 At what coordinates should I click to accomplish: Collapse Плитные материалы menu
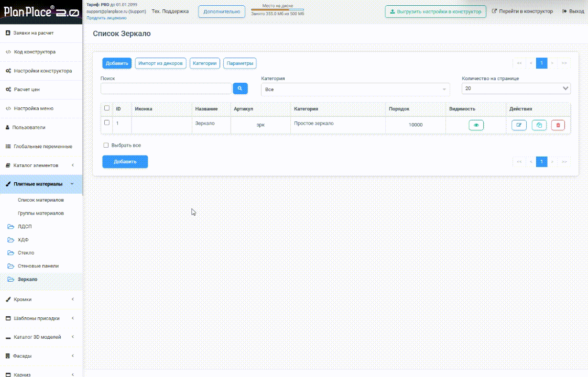[41, 184]
